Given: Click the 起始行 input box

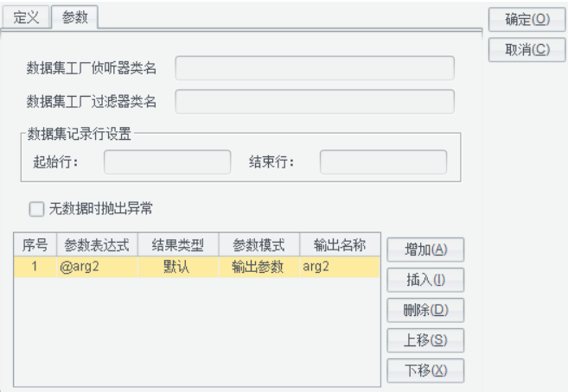Looking at the screenshot, I should (x=168, y=162).
